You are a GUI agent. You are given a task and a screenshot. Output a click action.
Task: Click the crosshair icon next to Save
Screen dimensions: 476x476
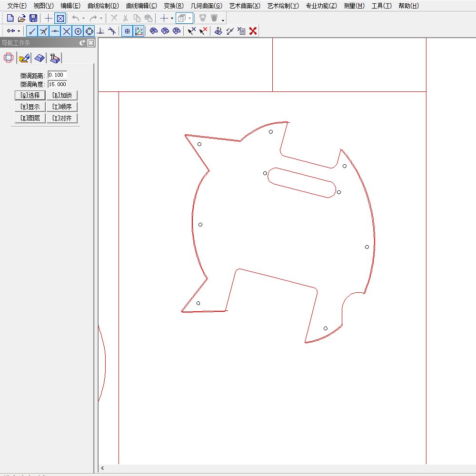[48, 18]
